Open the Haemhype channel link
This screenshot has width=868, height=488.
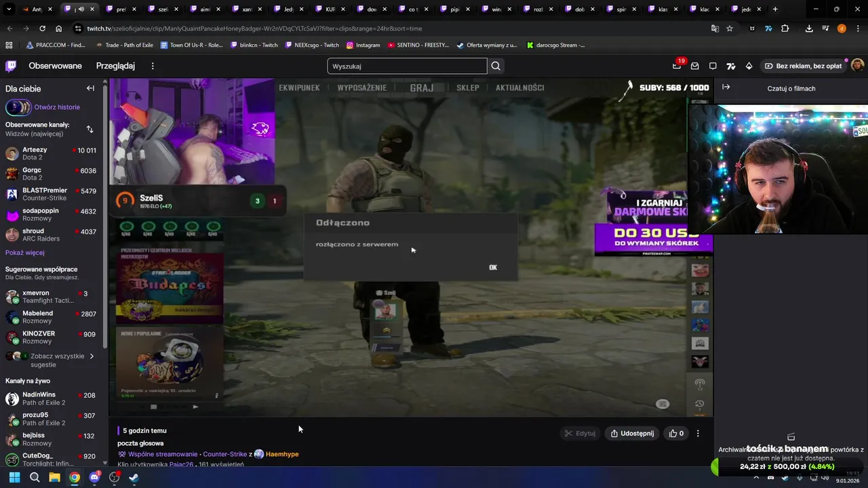[282, 454]
